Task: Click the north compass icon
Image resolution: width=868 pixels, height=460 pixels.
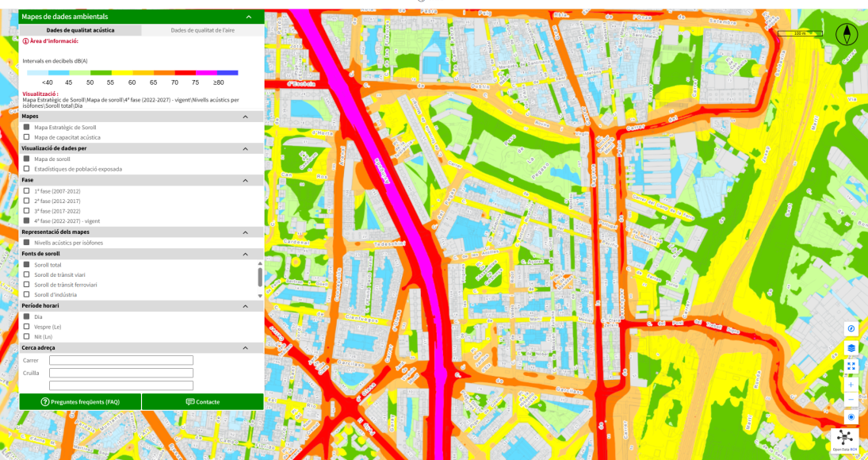Action: [847, 34]
